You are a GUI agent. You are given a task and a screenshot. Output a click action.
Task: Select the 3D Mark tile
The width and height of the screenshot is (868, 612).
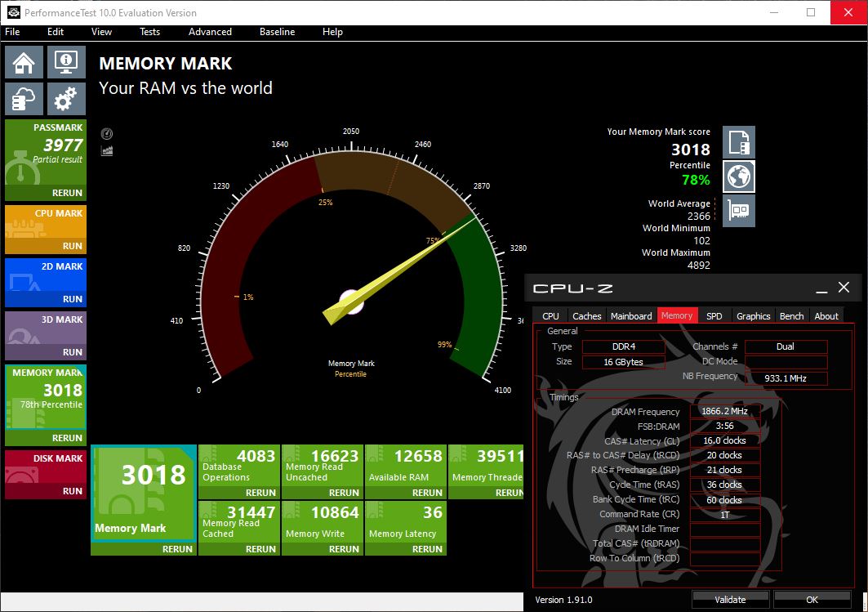(46, 328)
